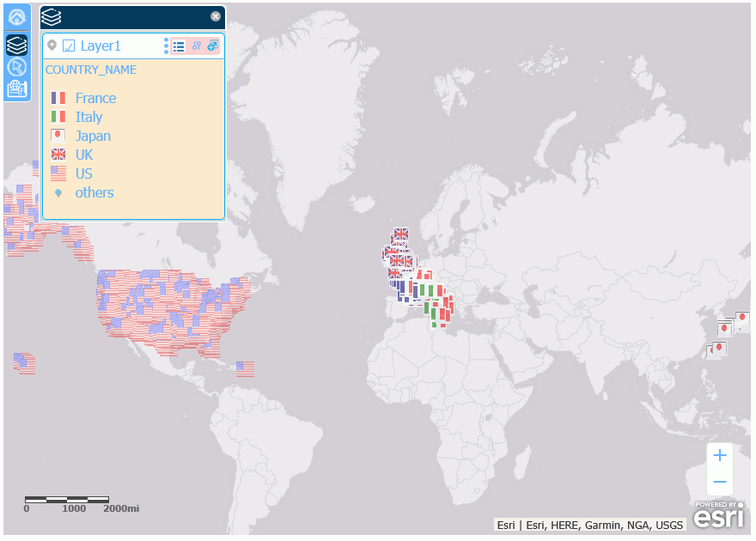Click the US flag legend symbol
Viewport: 756px width, 541px height.
pos(58,173)
